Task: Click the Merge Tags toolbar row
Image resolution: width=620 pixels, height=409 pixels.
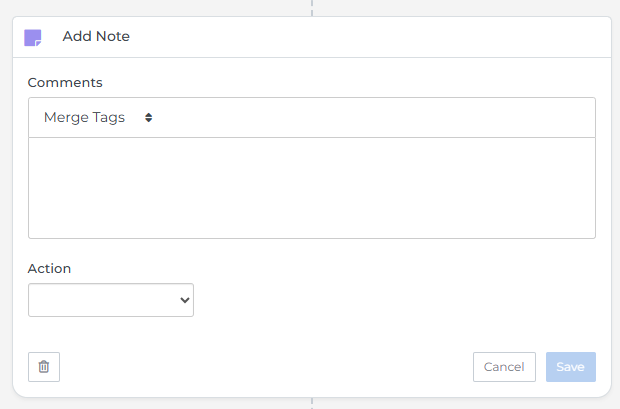Action: tap(312, 117)
